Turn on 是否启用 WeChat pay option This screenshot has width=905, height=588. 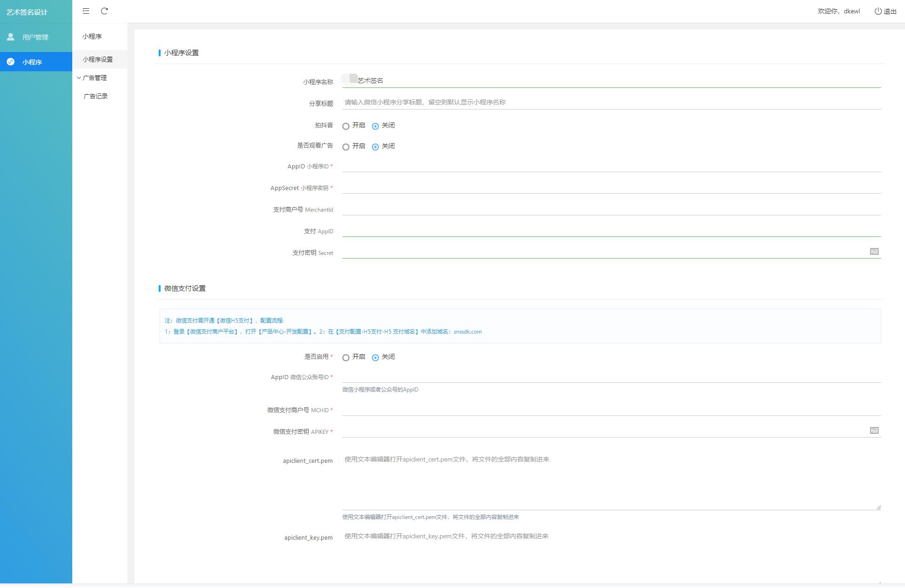click(x=346, y=357)
